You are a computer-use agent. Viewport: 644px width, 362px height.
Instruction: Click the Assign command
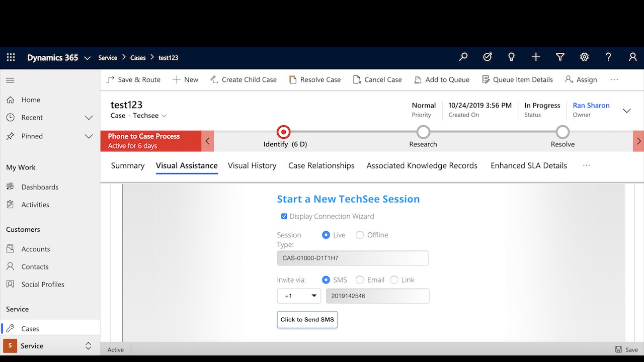pyautogui.click(x=581, y=79)
